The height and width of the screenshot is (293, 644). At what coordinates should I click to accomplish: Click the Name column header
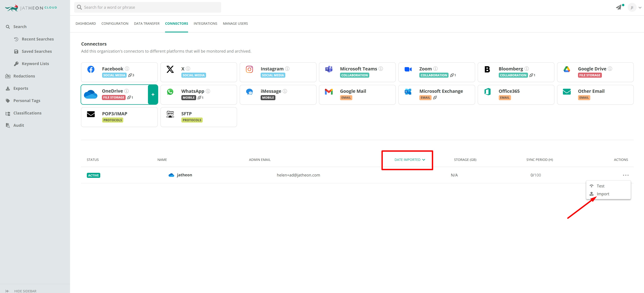[x=162, y=160]
